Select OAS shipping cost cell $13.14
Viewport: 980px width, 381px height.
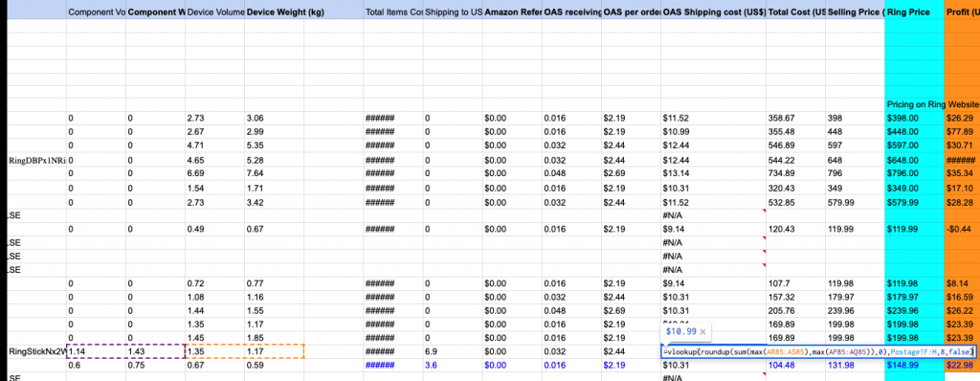coord(714,172)
